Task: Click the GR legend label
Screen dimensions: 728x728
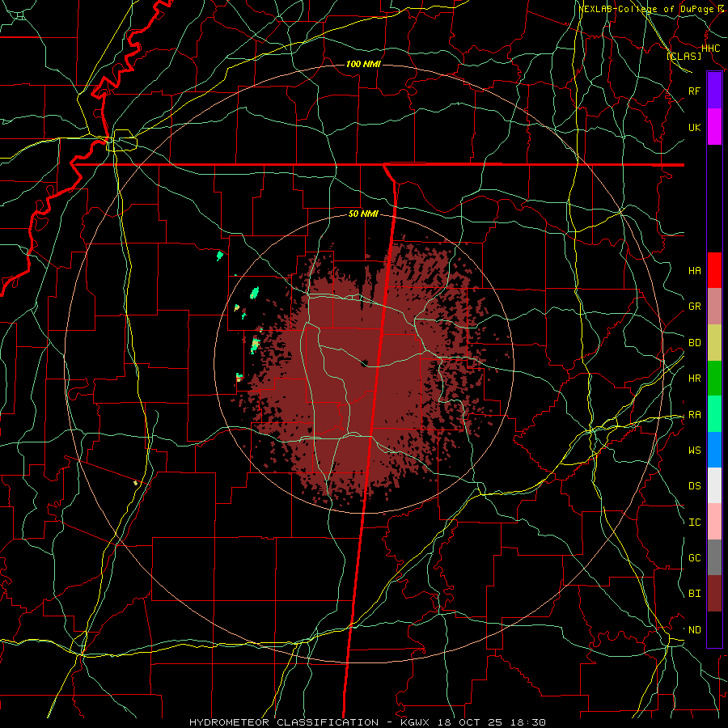Action: click(x=694, y=307)
